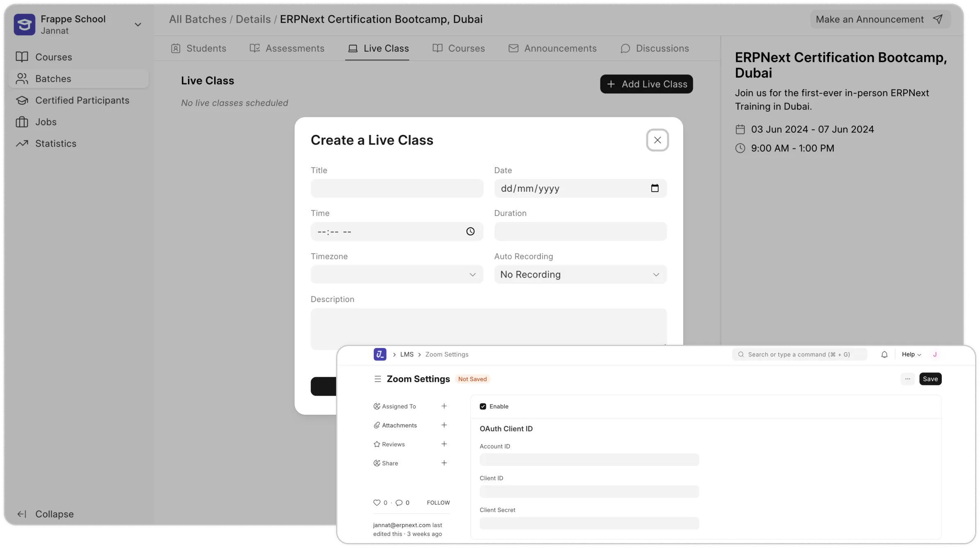Click plus icon next to Assigned To

(x=444, y=406)
